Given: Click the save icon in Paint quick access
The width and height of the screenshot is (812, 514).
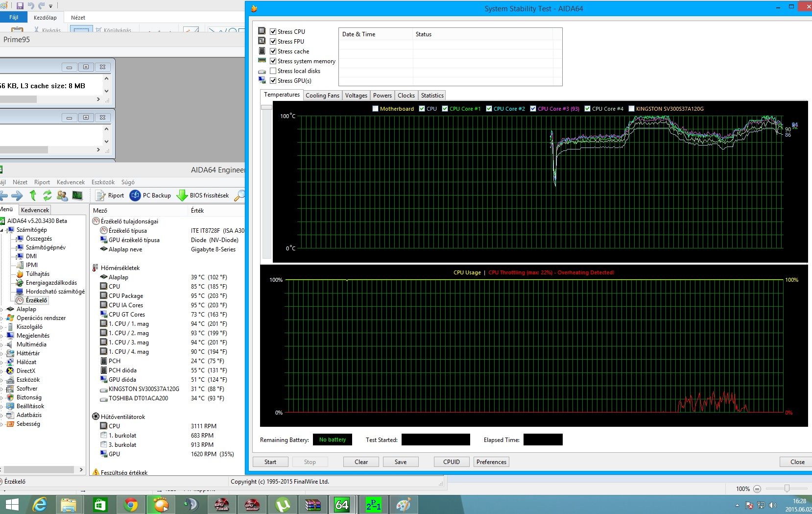Looking at the screenshot, I should pyautogui.click(x=20, y=6).
